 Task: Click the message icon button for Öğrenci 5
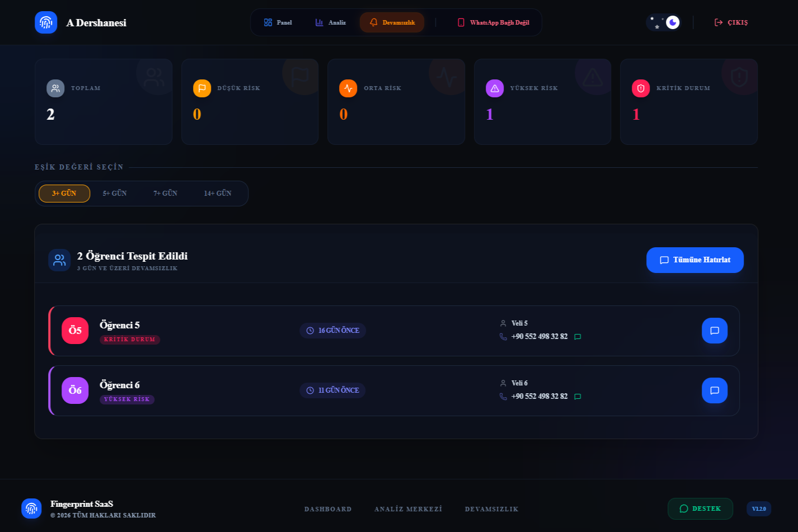(714, 331)
